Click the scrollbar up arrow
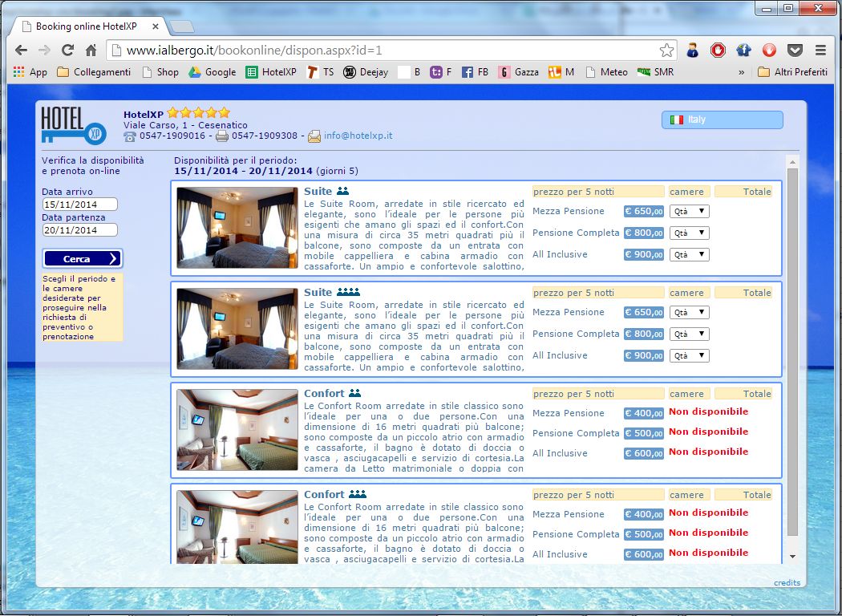The image size is (842, 616). pos(792,161)
